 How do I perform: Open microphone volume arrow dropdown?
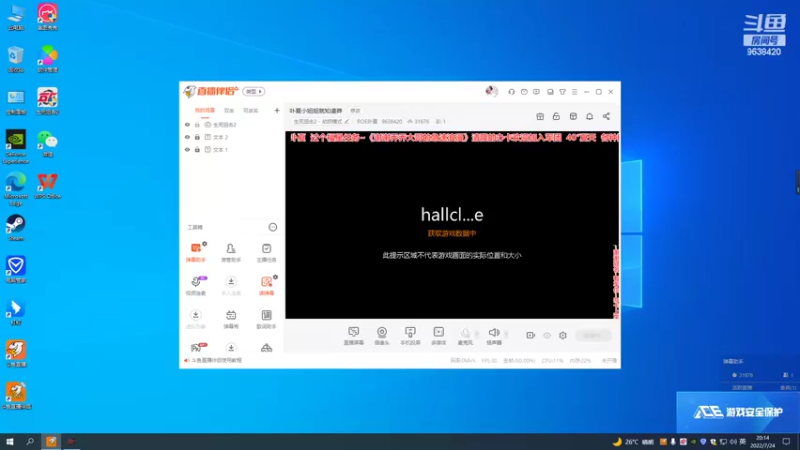click(x=477, y=334)
